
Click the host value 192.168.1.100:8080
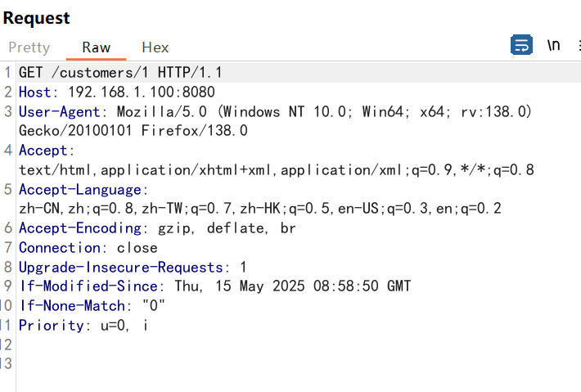pos(142,92)
